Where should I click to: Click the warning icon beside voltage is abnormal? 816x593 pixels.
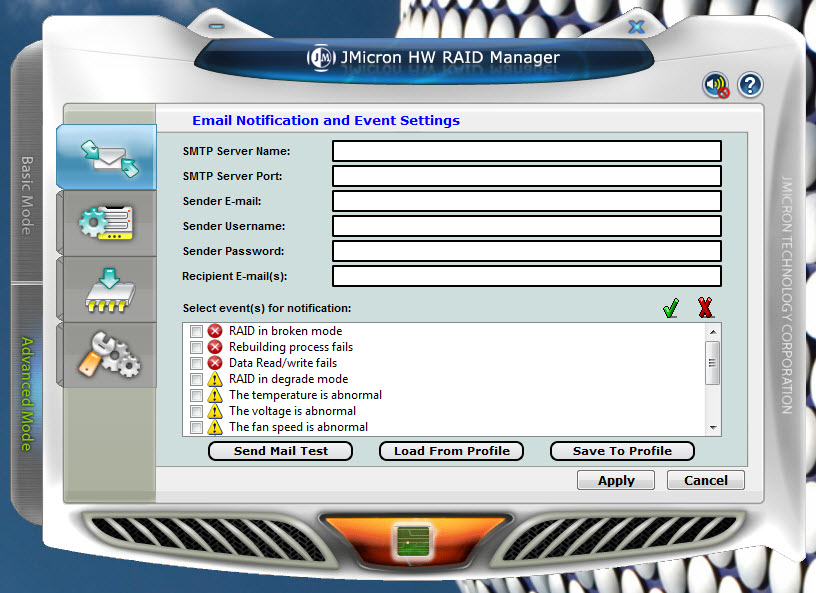(214, 411)
